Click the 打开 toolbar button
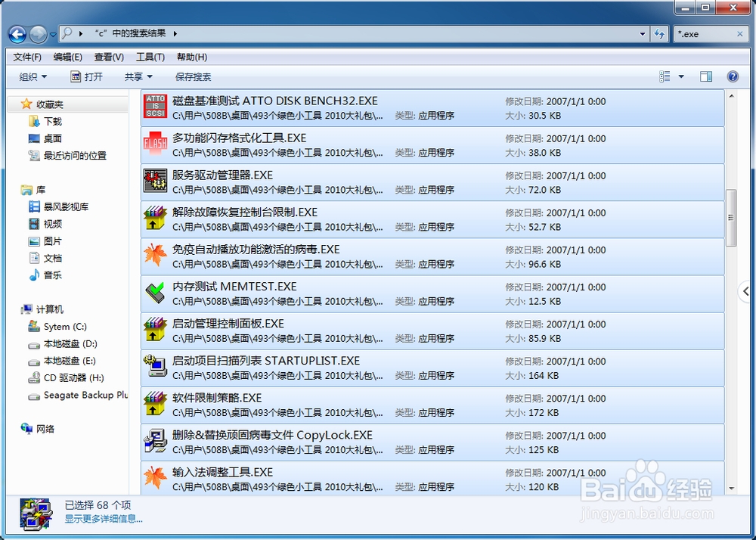This screenshot has width=756, height=540. pyautogui.click(x=86, y=76)
